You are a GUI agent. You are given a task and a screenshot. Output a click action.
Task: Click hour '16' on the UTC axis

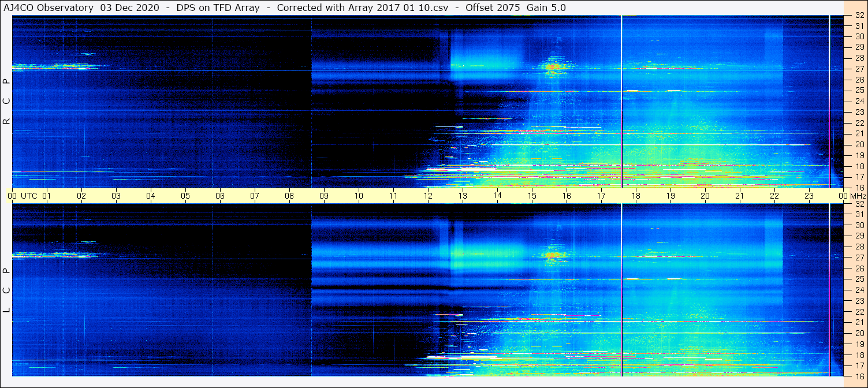tap(567, 196)
